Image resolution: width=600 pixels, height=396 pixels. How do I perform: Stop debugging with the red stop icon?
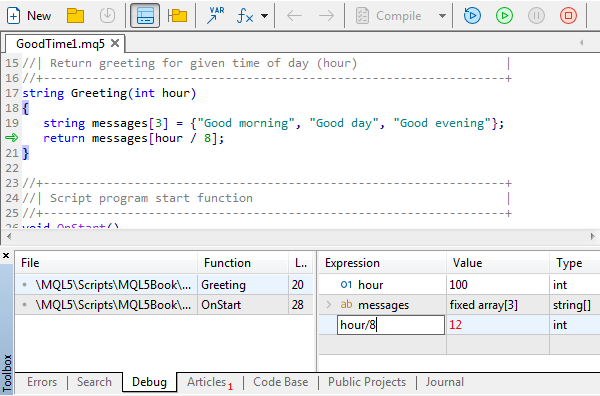[x=568, y=16]
